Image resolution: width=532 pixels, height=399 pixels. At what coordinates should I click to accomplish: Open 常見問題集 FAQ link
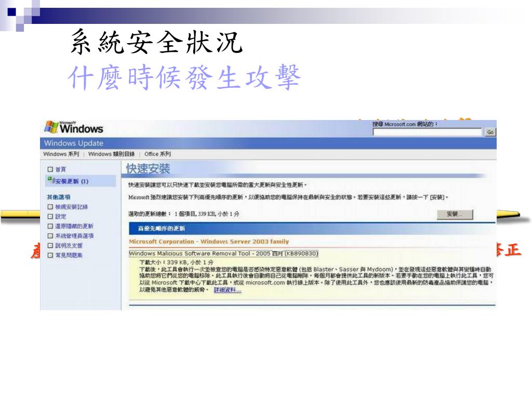(69, 255)
